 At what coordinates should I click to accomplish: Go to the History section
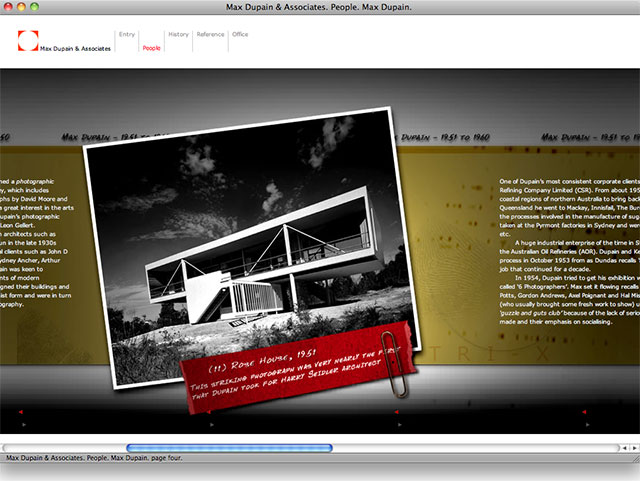point(178,34)
